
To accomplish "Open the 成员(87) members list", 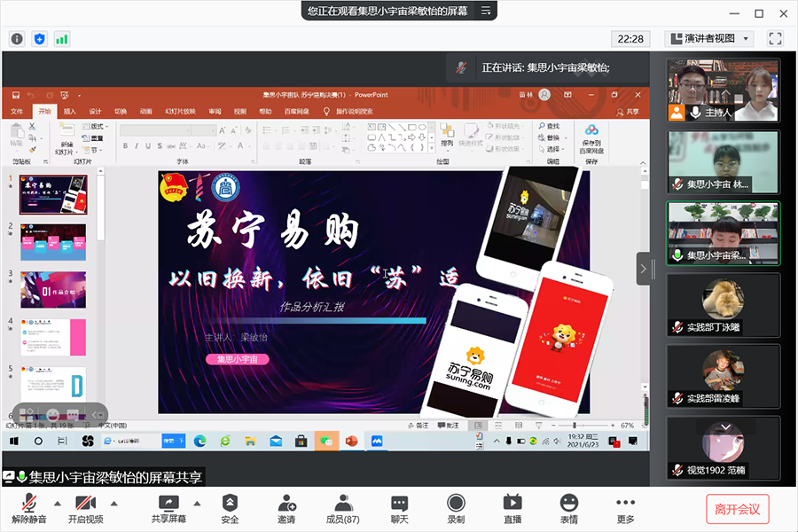I will point(342,509).
